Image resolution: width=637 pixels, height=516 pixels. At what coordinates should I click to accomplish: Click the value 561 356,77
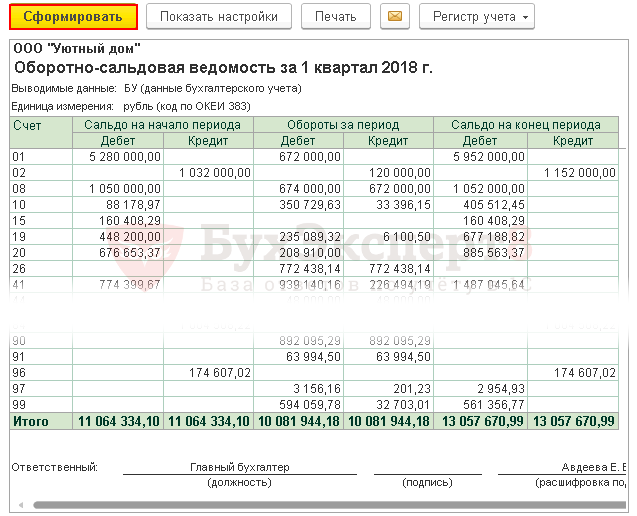(494, 405)
